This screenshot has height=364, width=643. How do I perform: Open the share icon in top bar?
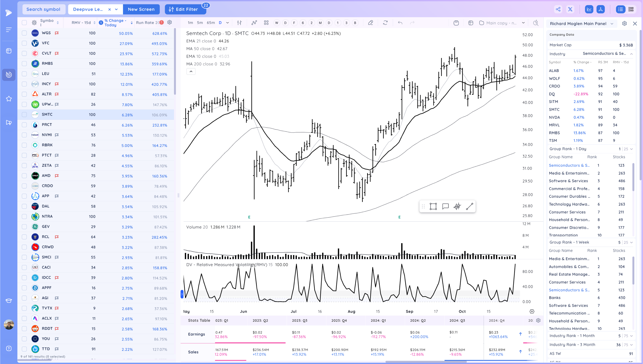558,9
